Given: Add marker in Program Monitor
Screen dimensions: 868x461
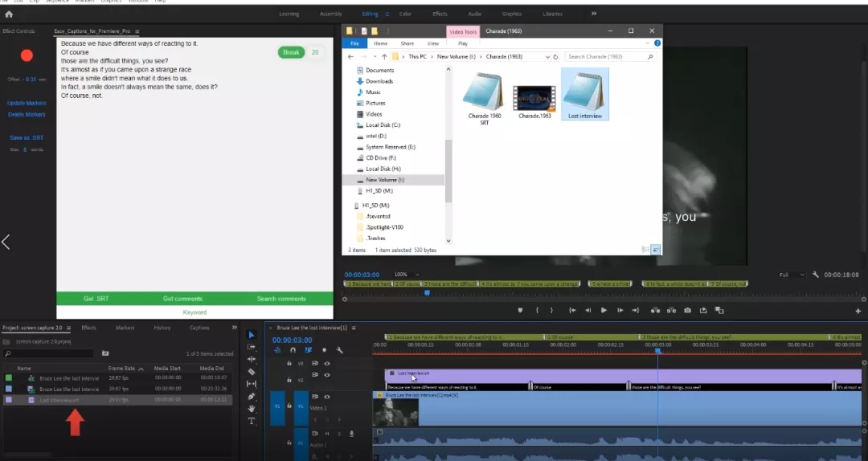Looking at the screenshot, I should point(520,311).
